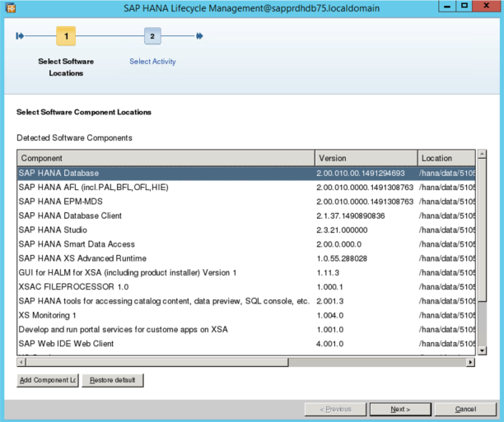
Task: Sort by Location column header
Action: (x=446, y=158)
